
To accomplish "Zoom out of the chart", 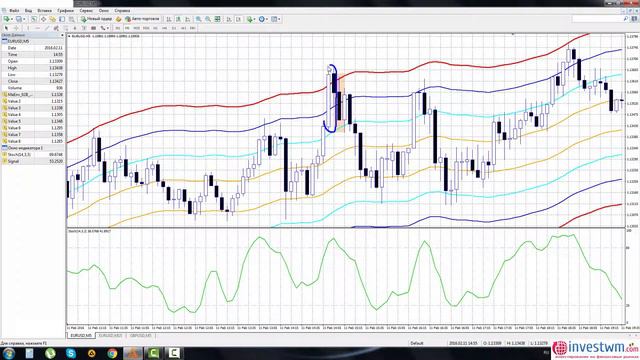I will point(208,19).
